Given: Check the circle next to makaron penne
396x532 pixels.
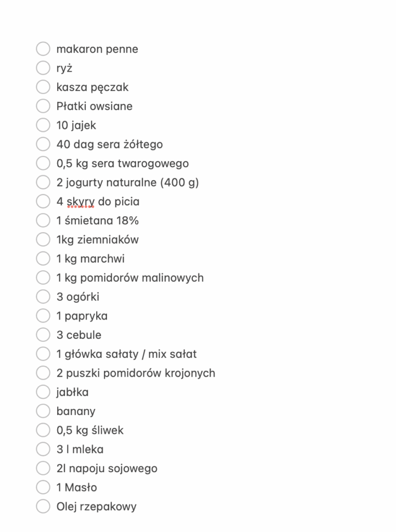Looking at the screenshot, I should click(x=43, y=48).
